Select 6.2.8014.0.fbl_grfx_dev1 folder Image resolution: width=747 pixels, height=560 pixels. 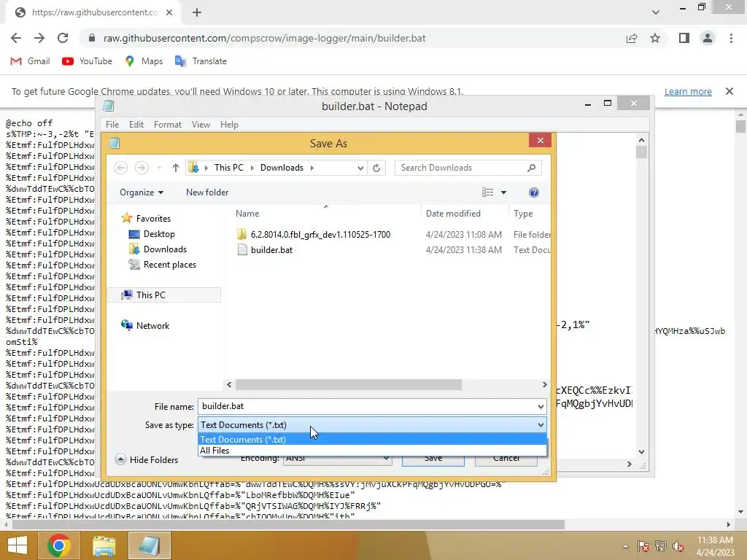pos(314,234)
